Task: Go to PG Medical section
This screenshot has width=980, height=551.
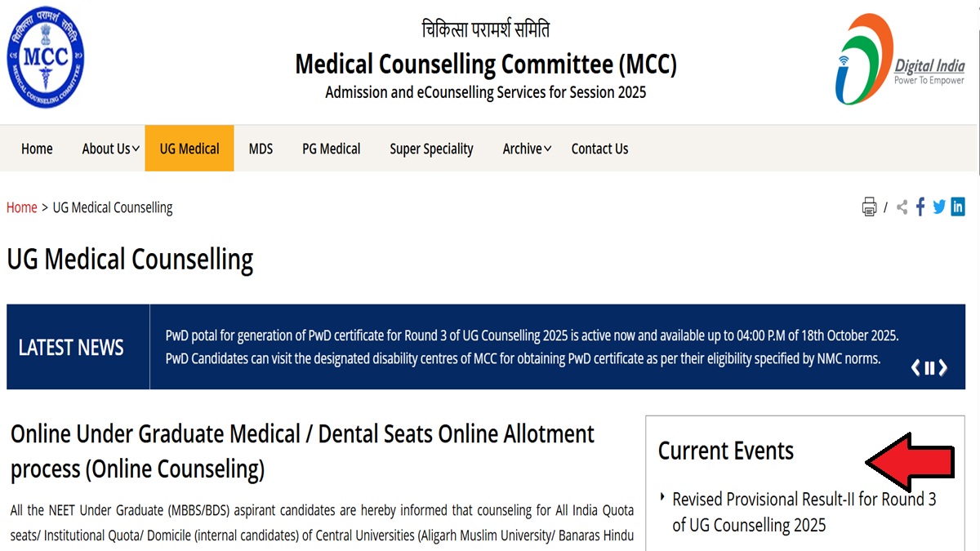Action: pyautogui.click(x=331, y=149)
